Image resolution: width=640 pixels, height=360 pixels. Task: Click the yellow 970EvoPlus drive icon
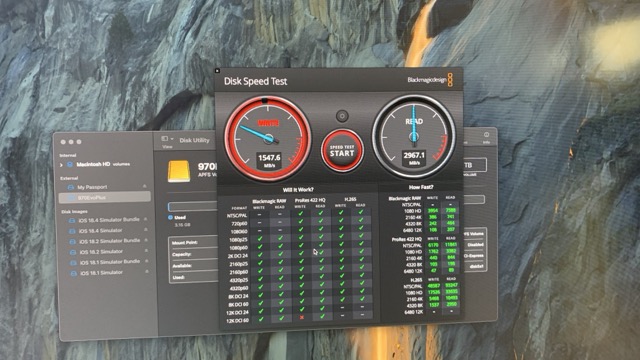[x=179, y=171]
